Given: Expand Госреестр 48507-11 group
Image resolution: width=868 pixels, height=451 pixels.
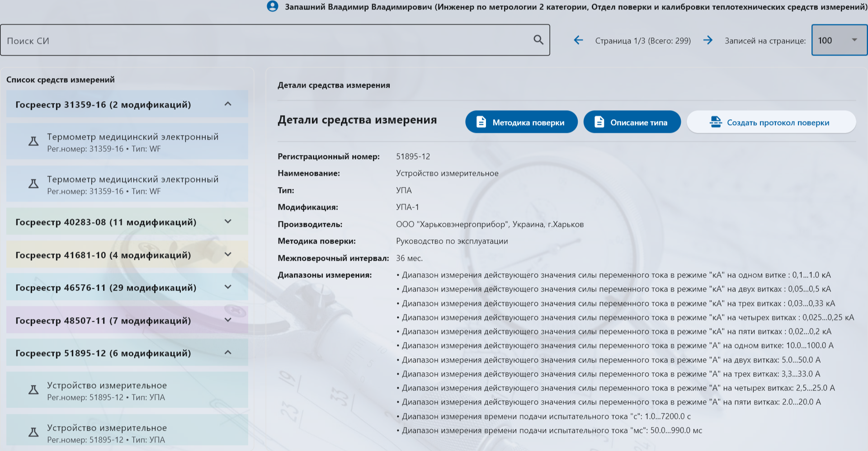Looking at the screenshot, I should pyautogui.click(x=228, y=320).
